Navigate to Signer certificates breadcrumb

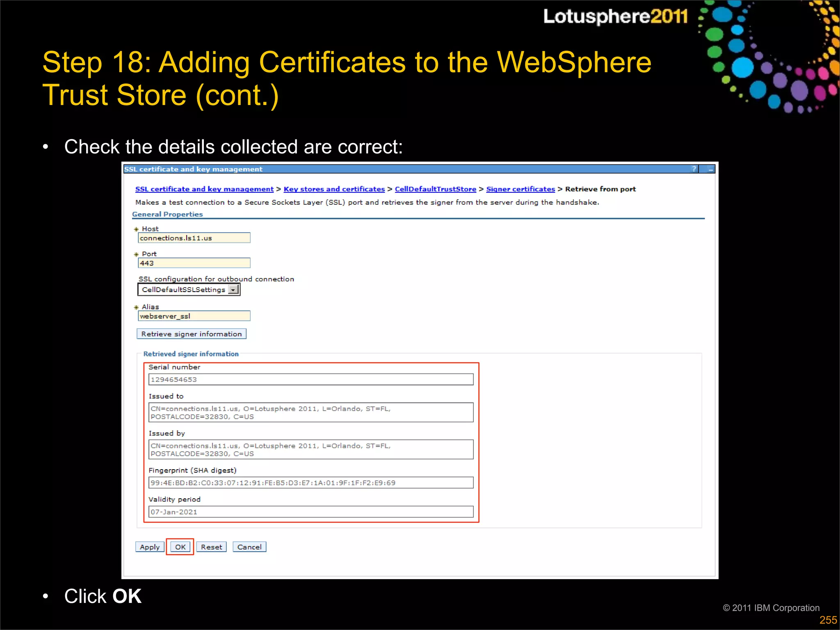520,189
